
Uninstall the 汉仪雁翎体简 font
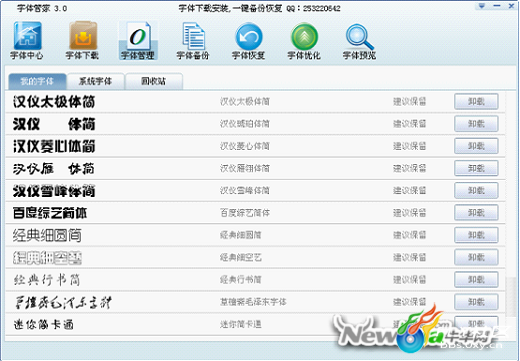476,168
